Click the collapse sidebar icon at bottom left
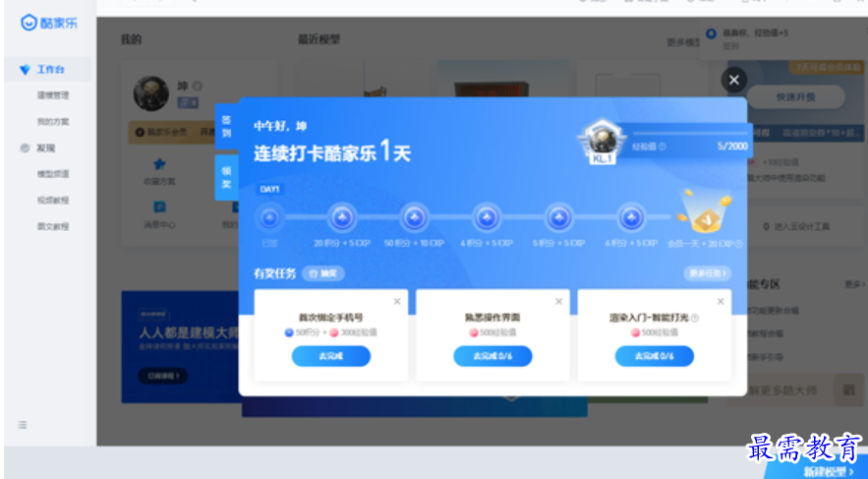Screen dimensions: 868x479 [x=23, y=425]
